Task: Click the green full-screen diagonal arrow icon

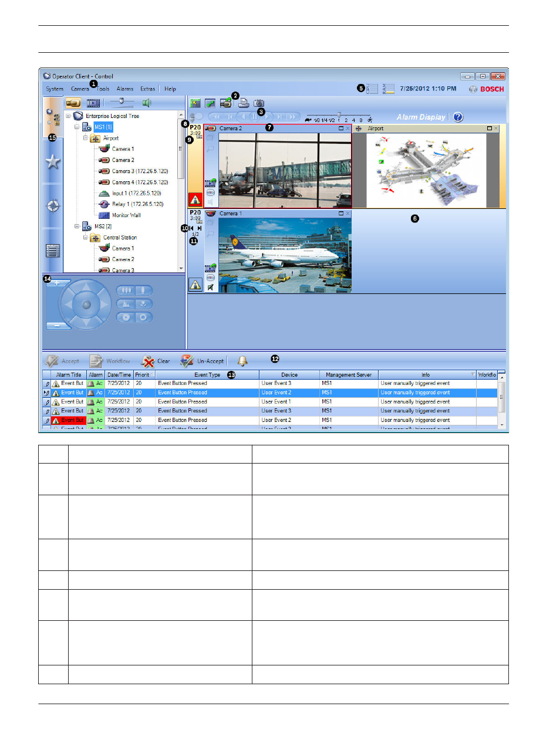Action: 210,103
